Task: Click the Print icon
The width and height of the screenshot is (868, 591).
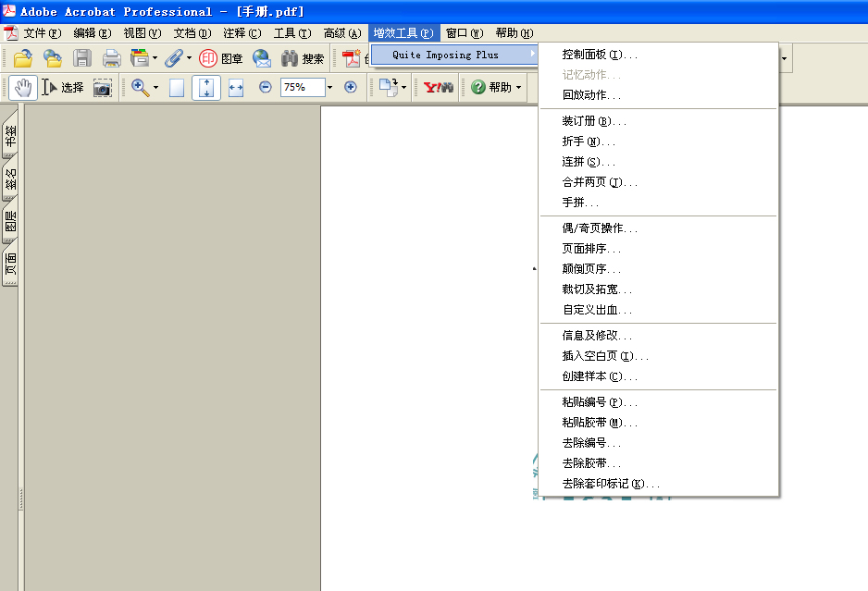Action: pos(109,58)
